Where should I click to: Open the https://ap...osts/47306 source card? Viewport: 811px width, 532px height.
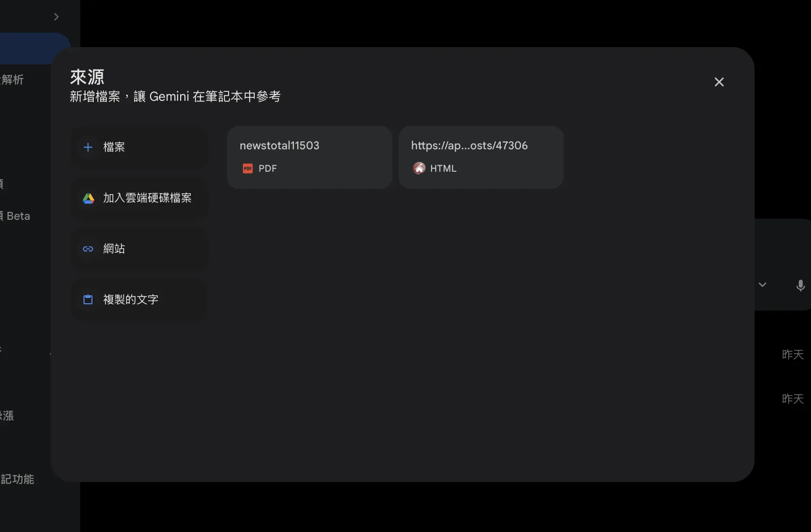[x=481, y=157]
